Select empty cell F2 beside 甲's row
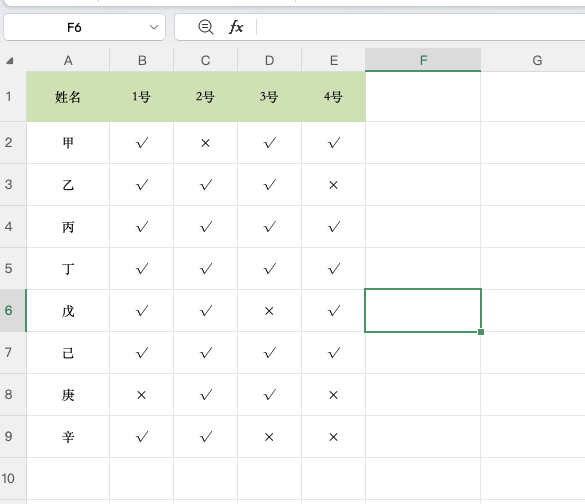This screenshot has height=504, width=585. [x=423, y=143]
